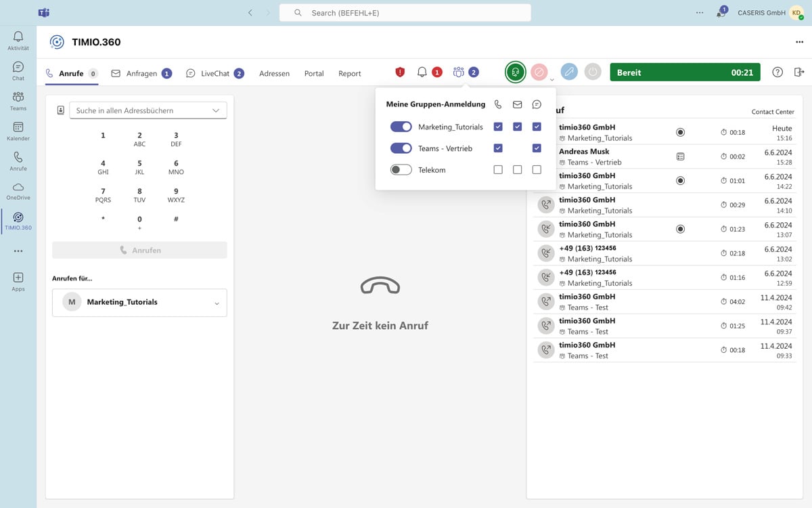
Task: Select Andreas Musk call entry
Action: pos(664,156)
